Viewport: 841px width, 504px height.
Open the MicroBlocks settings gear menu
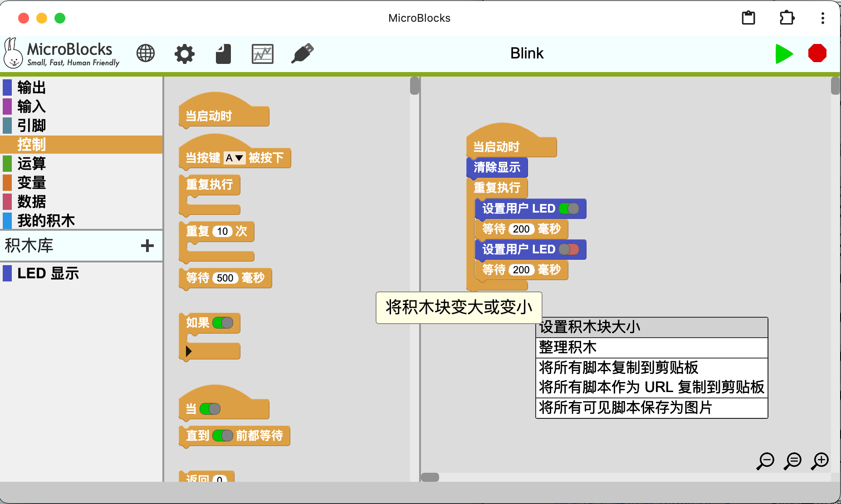[x=185, y=54]
